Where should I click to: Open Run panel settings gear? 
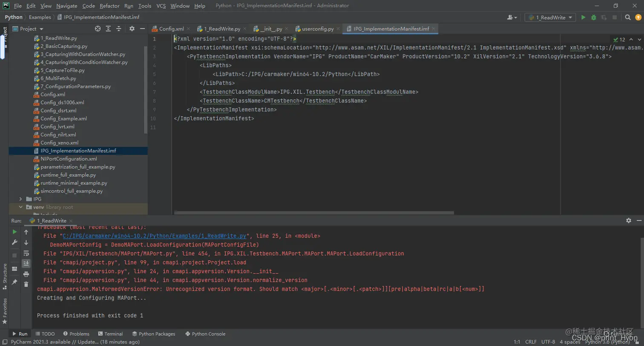628,220
